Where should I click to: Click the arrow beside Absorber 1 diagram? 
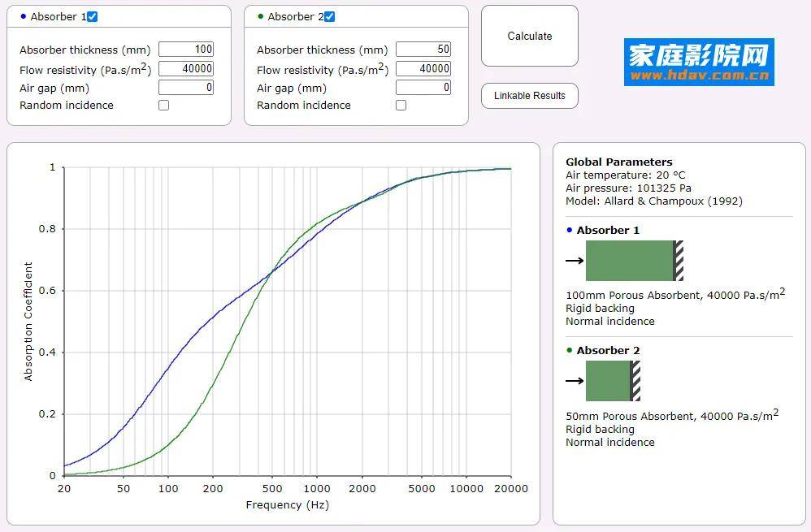point(575,261)
